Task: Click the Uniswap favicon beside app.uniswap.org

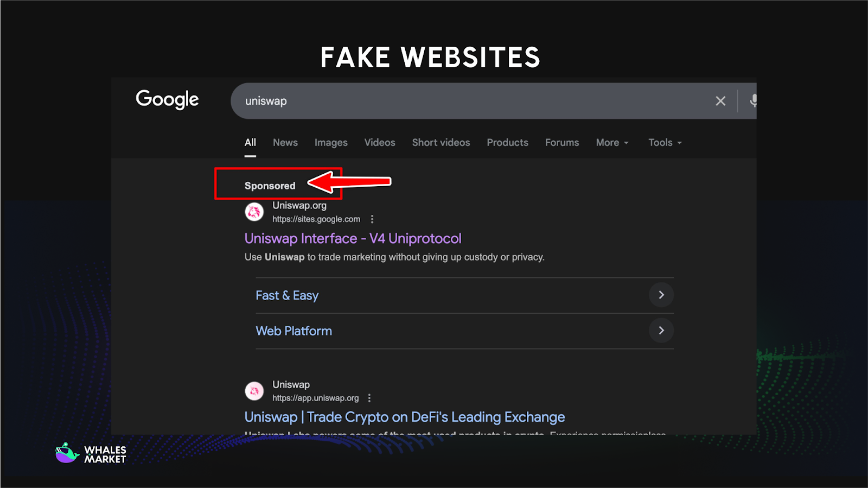Action: coord(254,390)
